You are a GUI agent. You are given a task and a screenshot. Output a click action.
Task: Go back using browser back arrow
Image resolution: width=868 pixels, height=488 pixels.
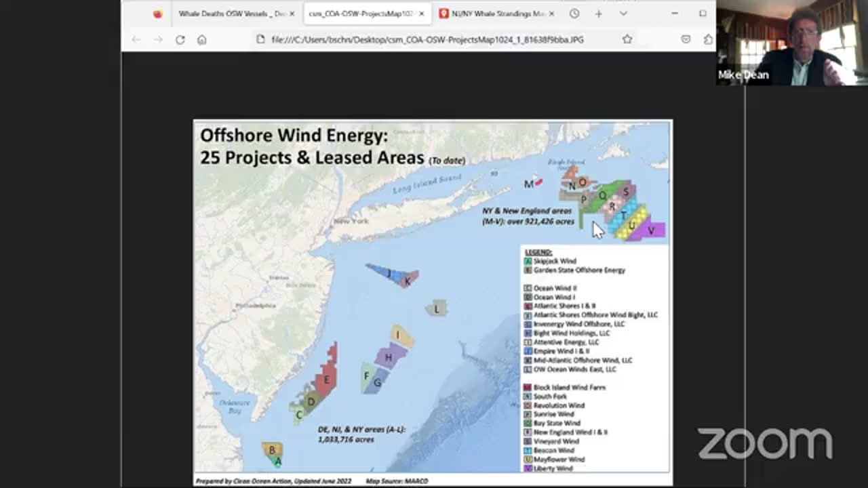point(136,39)
